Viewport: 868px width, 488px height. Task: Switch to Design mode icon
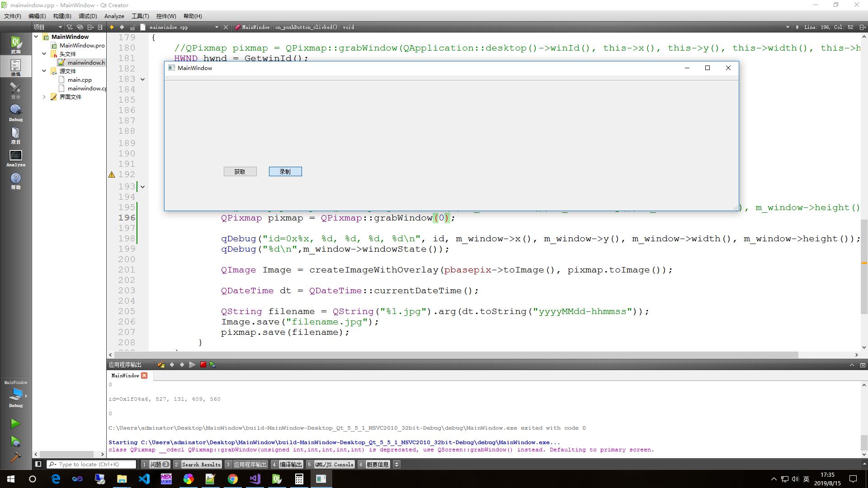pyautogui.click(x=16, y=90)
